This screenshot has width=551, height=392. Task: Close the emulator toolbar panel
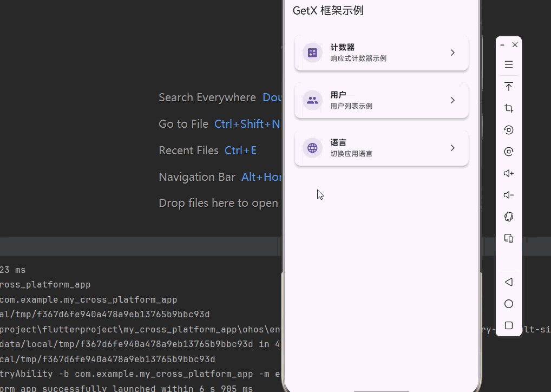coord(515,44)
